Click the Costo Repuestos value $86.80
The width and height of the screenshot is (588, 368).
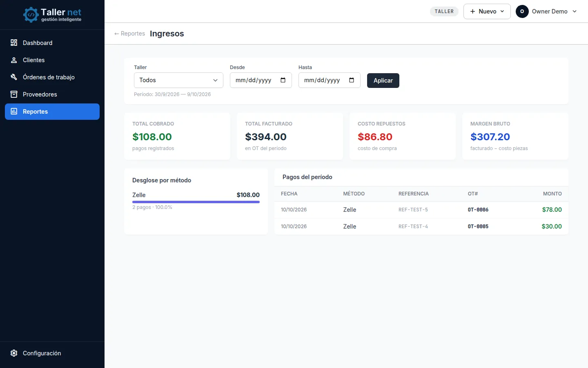pos(375,137)
